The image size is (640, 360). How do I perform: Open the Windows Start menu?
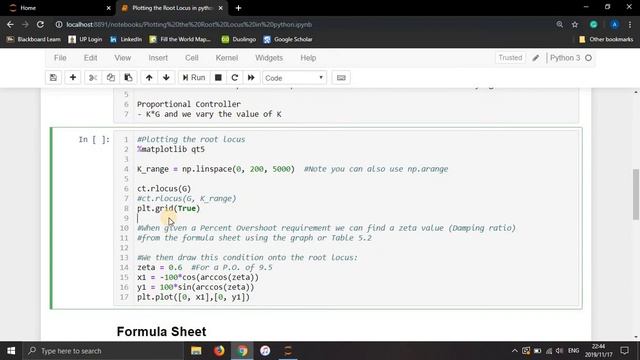tap(11, 351)
